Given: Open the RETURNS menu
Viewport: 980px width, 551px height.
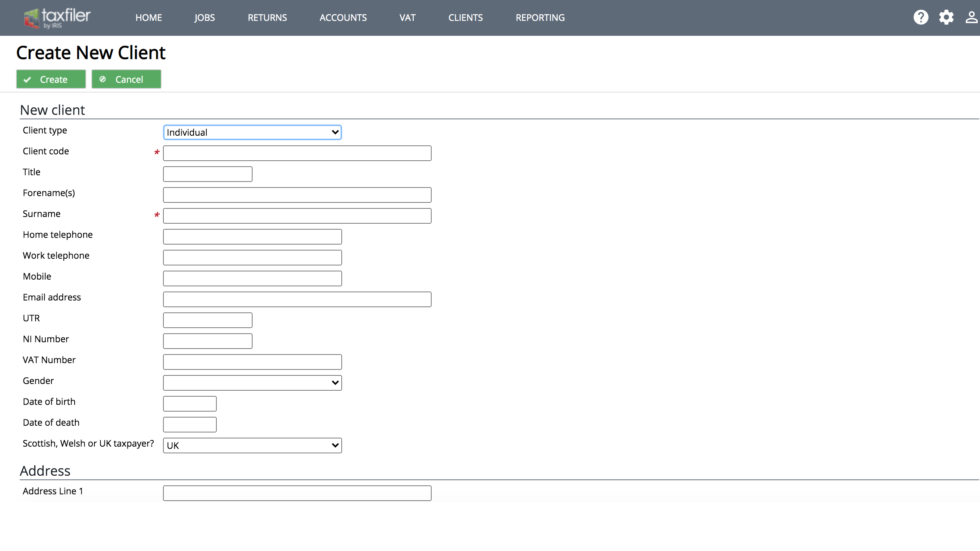Looking at the screenshot, I should pos(267,18).
